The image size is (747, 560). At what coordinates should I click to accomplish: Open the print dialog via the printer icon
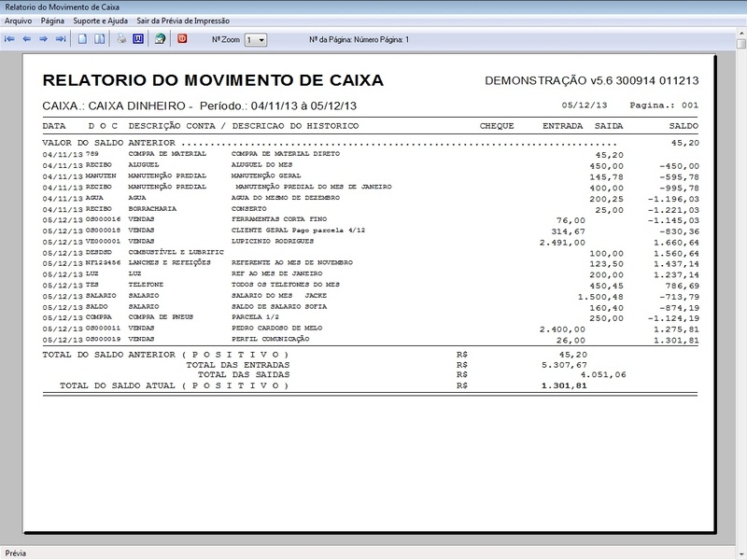tap(120, 37)
